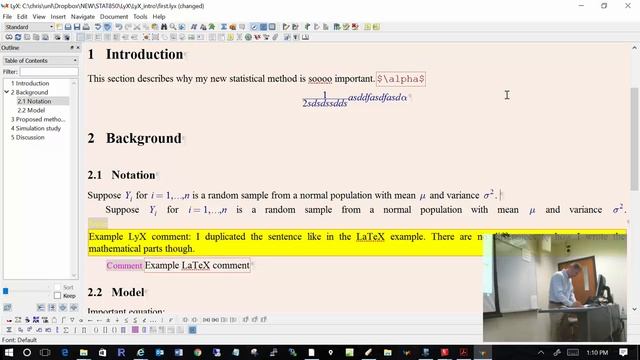
Task: Click into the outline Filter field
Action: point(49,72)
